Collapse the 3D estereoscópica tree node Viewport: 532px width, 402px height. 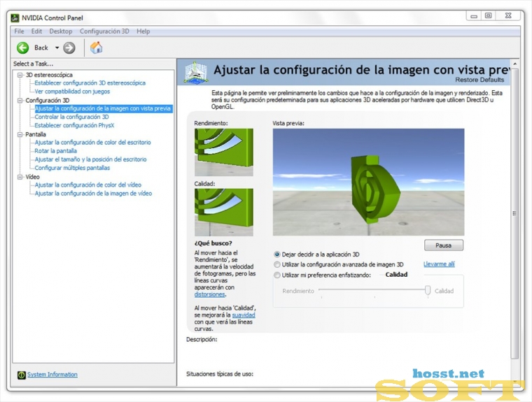(x=20, y=75)
